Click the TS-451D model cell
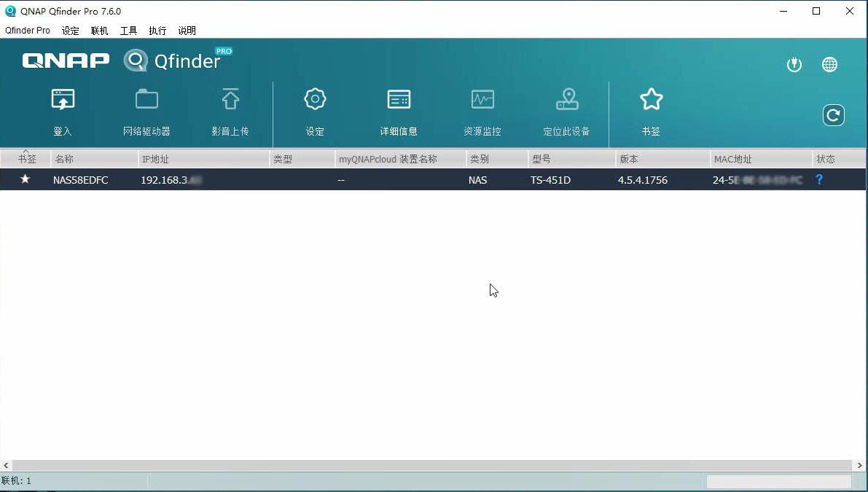Viewport: 868px width, 492px height. 550,180
